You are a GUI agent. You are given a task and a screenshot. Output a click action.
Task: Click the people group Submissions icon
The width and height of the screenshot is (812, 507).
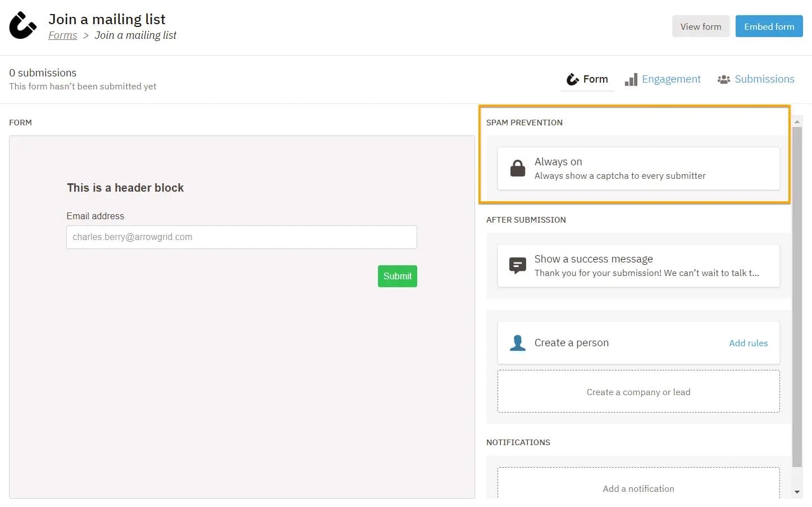[x=723, y=80]
